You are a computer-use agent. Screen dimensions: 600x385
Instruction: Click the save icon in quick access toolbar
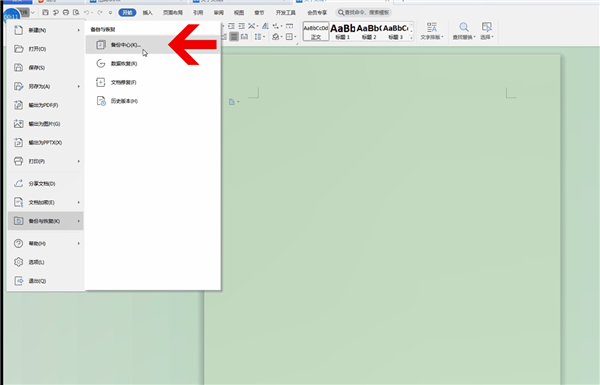tap(46, 13)
